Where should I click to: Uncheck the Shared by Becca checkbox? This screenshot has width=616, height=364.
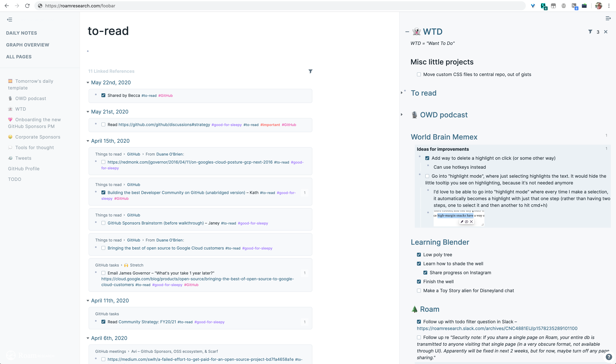point(103,95)
